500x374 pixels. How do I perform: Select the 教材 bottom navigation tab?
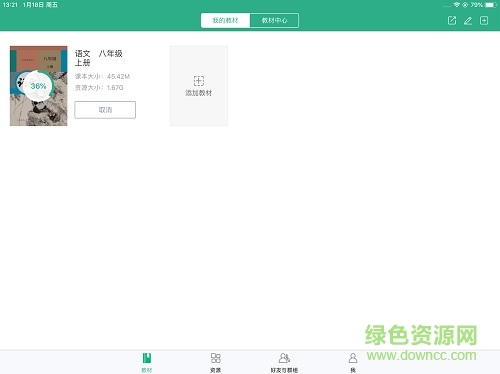pyautogui.click(x=147, y=362)
